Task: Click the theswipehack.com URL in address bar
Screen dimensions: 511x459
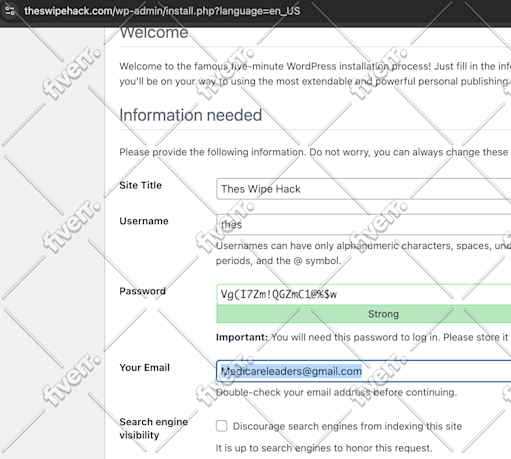Action: coord(162,11)
